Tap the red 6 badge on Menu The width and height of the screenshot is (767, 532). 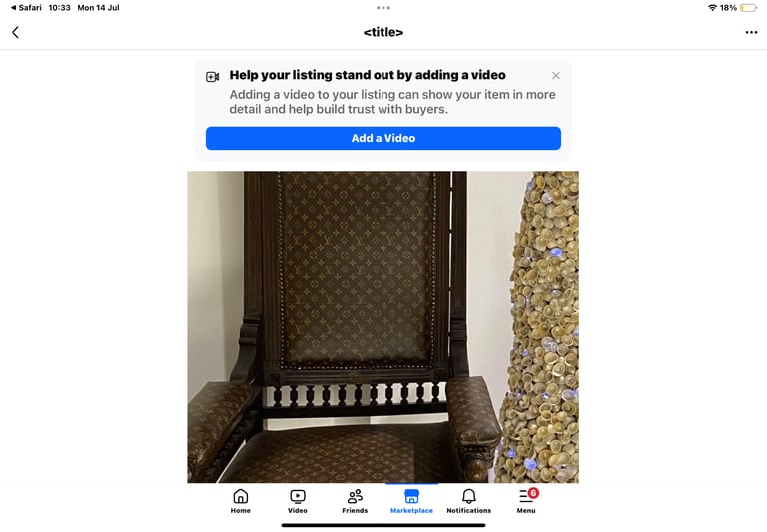533,493
